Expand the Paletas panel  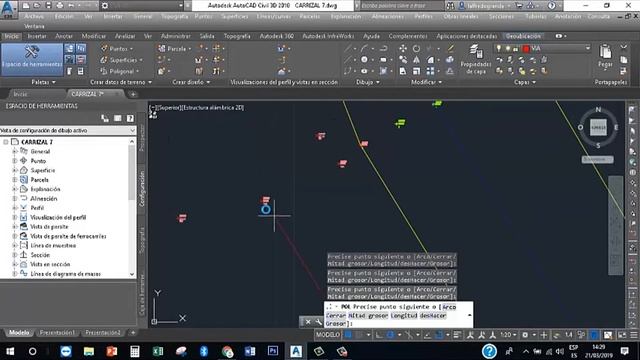(x=43, y=82)
